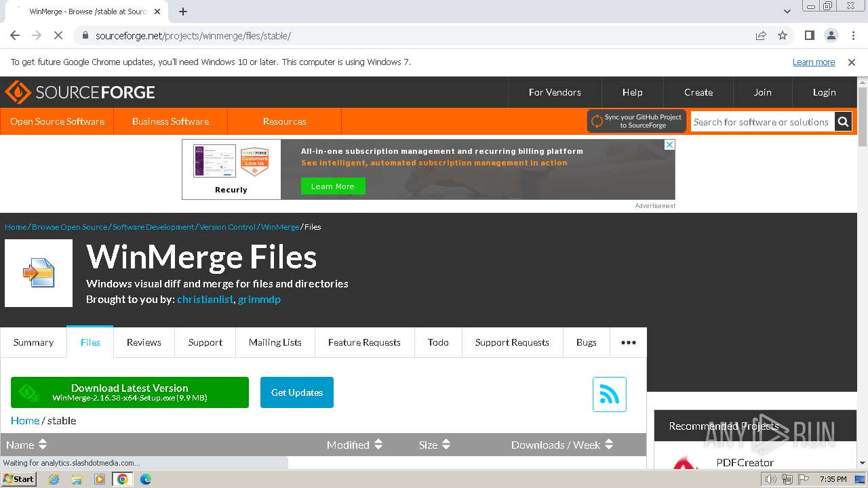Click the volume speaker tray icon

771,479
